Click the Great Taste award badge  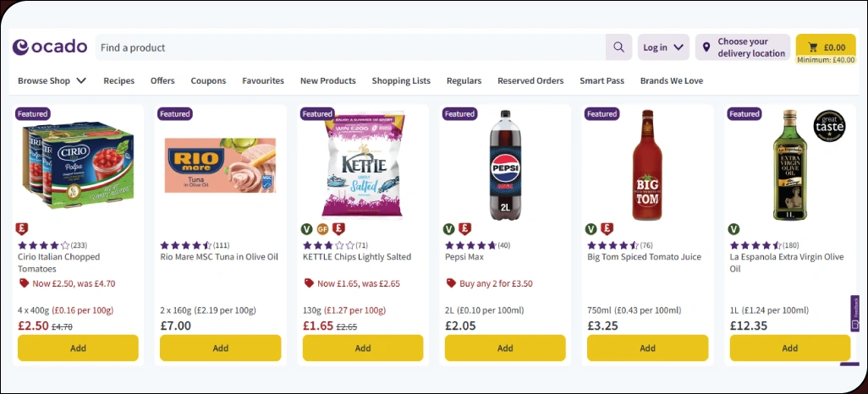[x=829, y=126]
